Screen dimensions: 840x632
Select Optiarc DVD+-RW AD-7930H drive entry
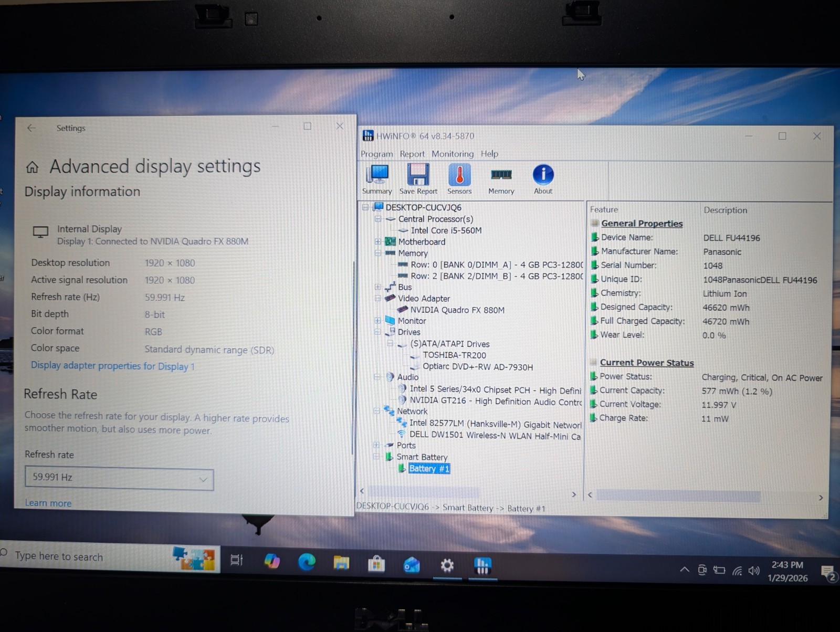478,367
